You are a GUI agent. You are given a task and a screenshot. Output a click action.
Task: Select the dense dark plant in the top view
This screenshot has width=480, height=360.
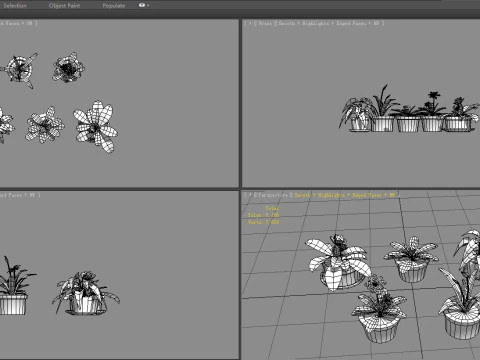(x=68, y=68)
